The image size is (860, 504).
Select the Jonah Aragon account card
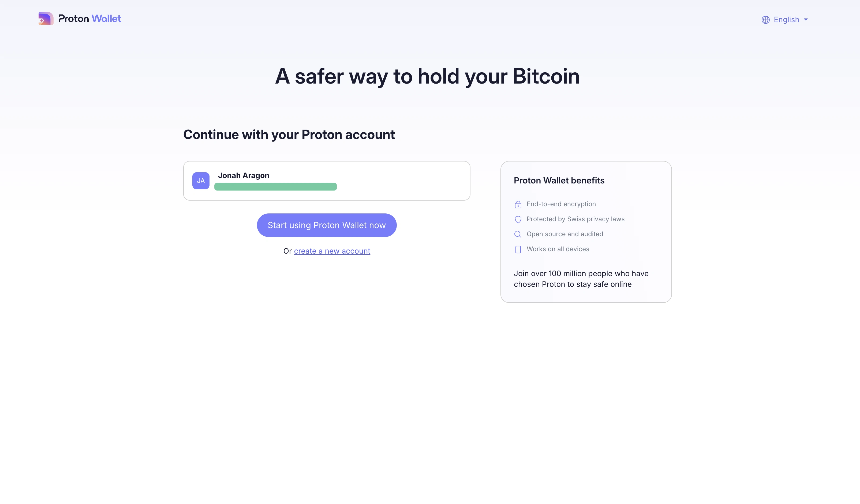coord(326,180)
